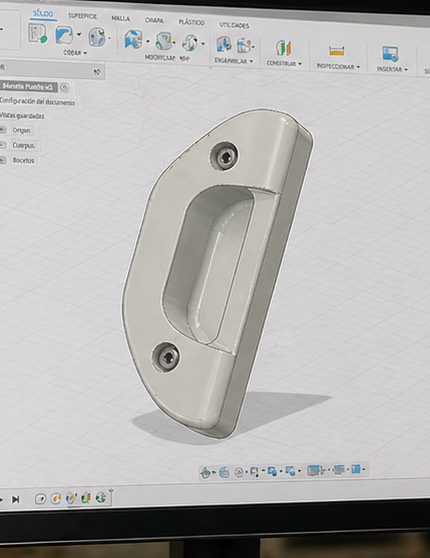
Task: Select the upper screw on the handle model
Action: coord(224,156)
